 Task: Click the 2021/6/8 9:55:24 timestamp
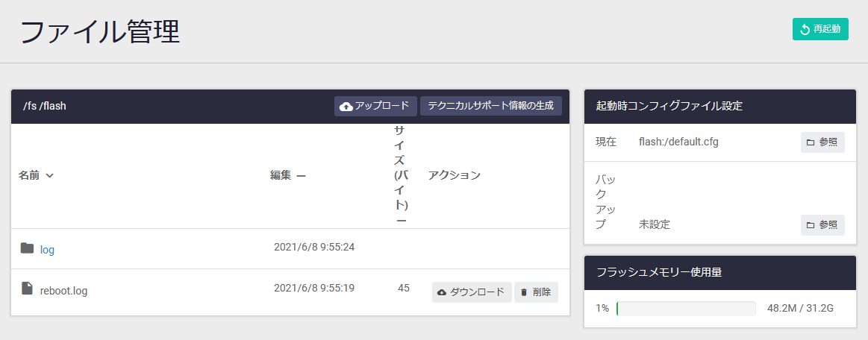coord(314,247)
